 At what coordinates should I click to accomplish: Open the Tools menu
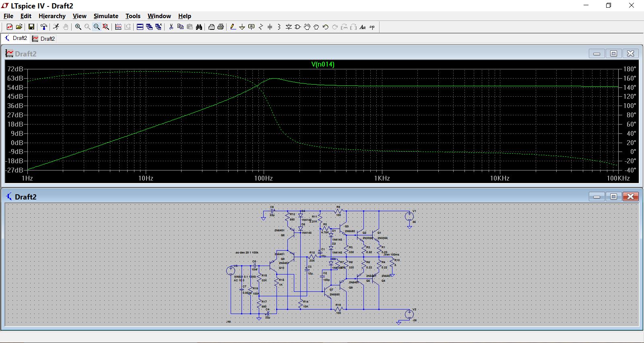point(133,16)
